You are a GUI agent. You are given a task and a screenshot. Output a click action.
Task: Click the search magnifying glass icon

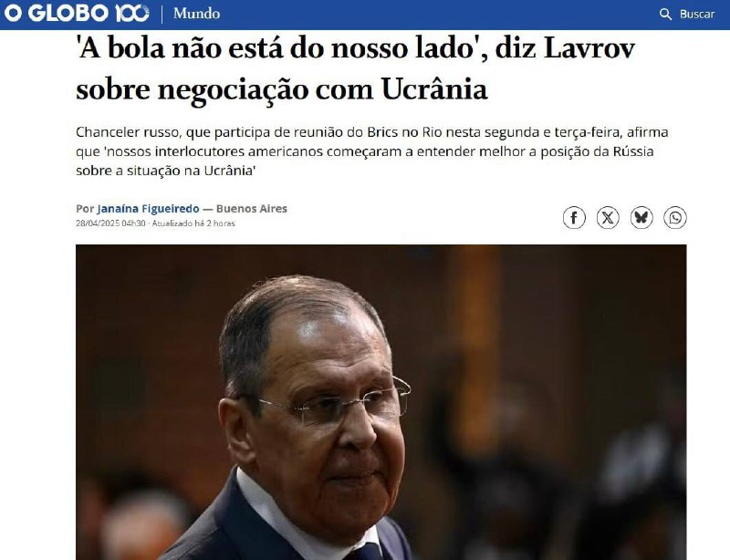coord(666,14)
